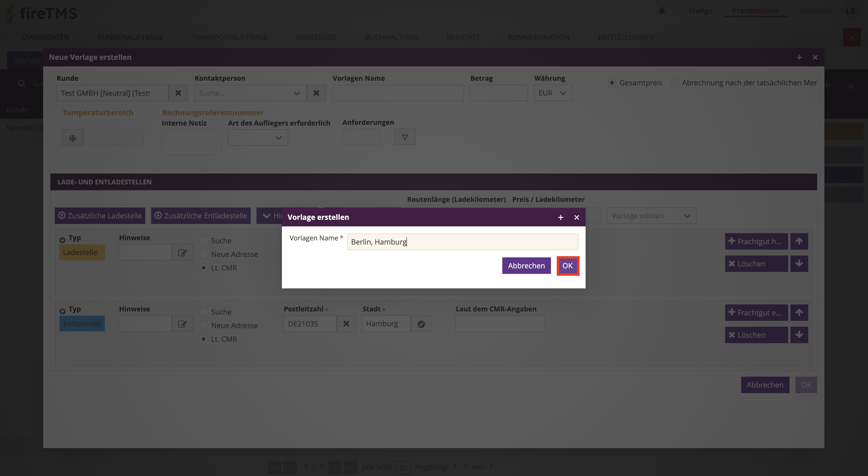
Task: Collapse the Ladestelle row via Typ icon
Action: [62, 240]
